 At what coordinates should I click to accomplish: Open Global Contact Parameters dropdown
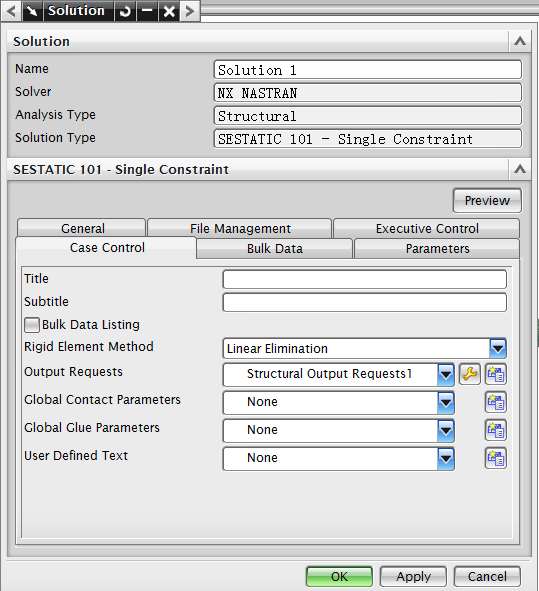tap(446, 402)
